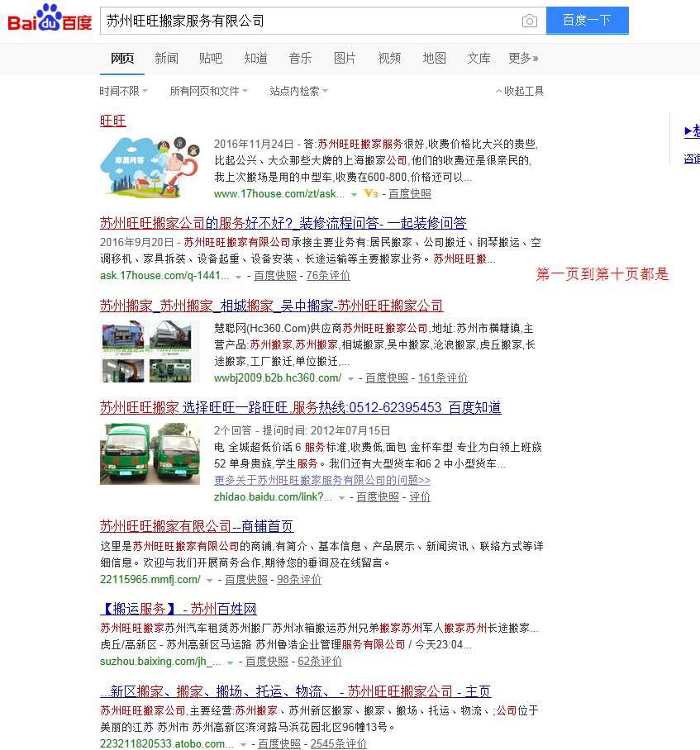
Task: Switch to the 贴吧 tab
Action: [211, 59]
